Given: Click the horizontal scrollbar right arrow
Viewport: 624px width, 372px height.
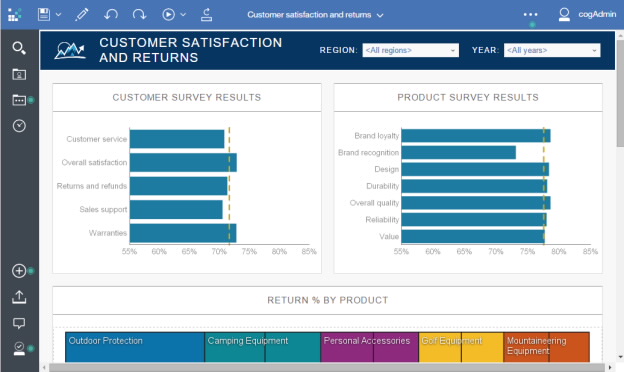Looking at the screenshot, I should pyautogui.click(x=610, y=367).
